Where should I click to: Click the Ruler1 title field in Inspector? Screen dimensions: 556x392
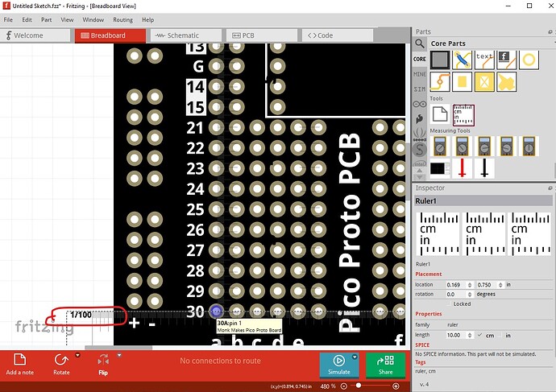coord(483,200)
